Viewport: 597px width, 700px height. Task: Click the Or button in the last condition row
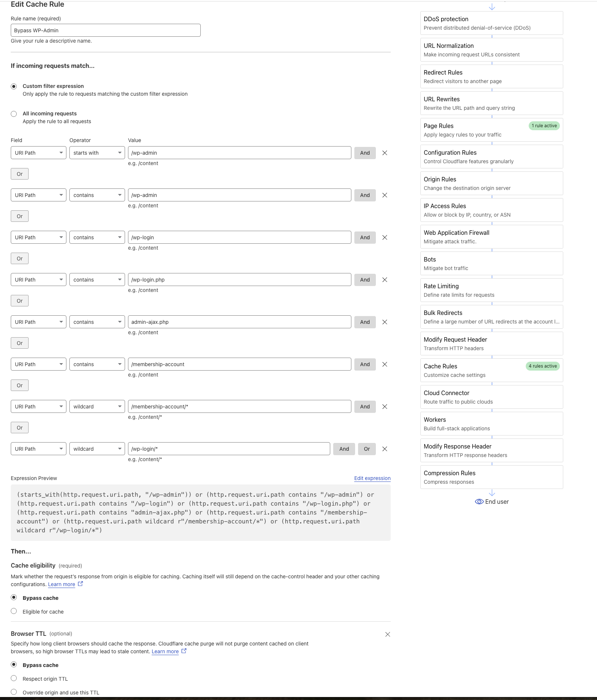coord(367,449)
